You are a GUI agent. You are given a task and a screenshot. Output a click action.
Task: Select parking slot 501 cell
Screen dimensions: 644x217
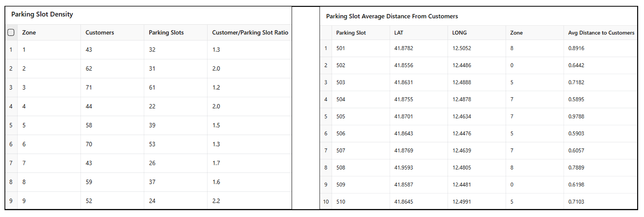pyautogui.click(x=340, y=48)
